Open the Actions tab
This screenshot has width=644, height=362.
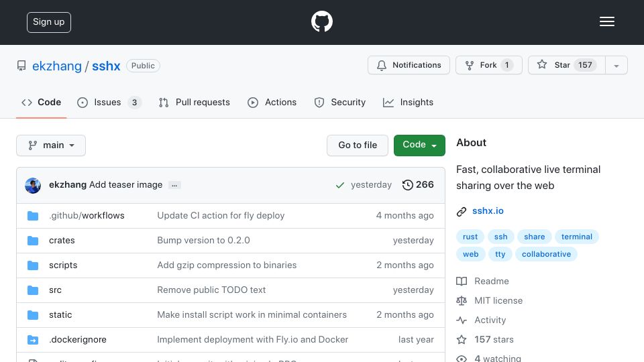coord(272,102)
